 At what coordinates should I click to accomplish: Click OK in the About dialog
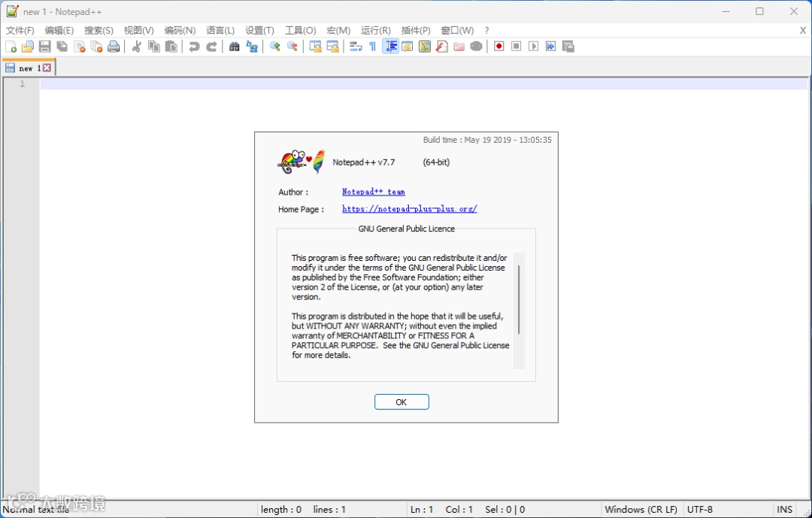pyautogui.click(x=401, y=402)
